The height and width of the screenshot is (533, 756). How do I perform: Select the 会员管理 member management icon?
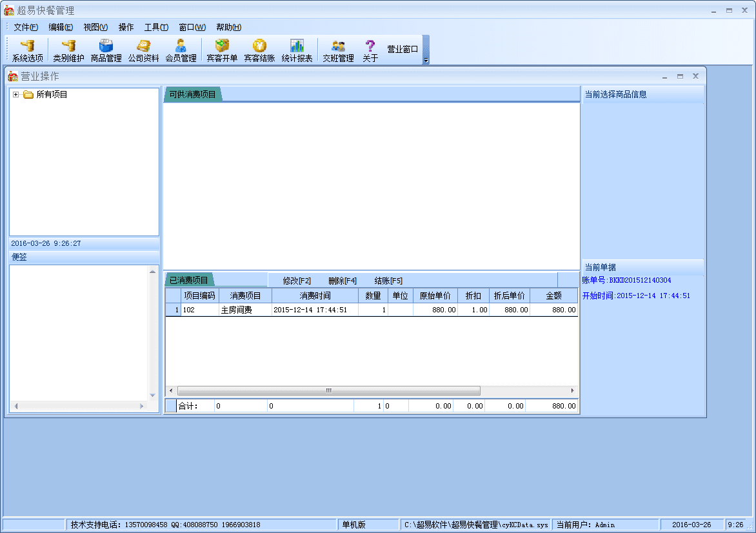[x=181, y=51]
